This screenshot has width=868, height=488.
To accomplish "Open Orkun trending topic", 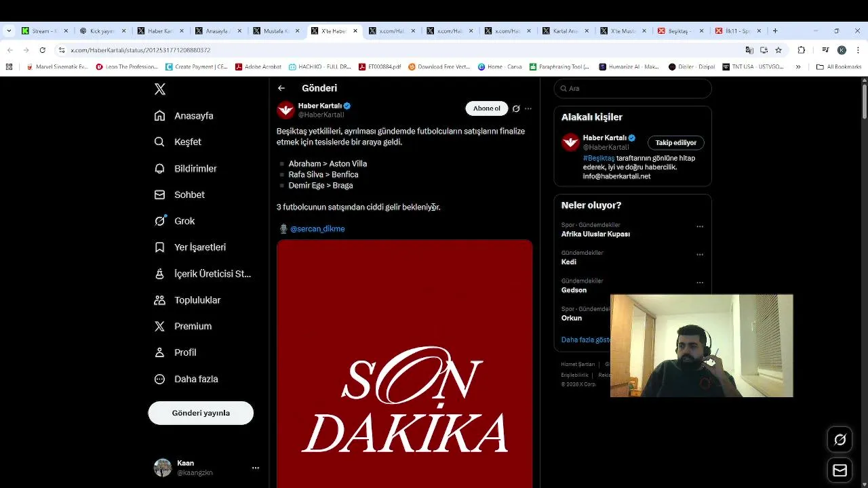I will 572,318.
